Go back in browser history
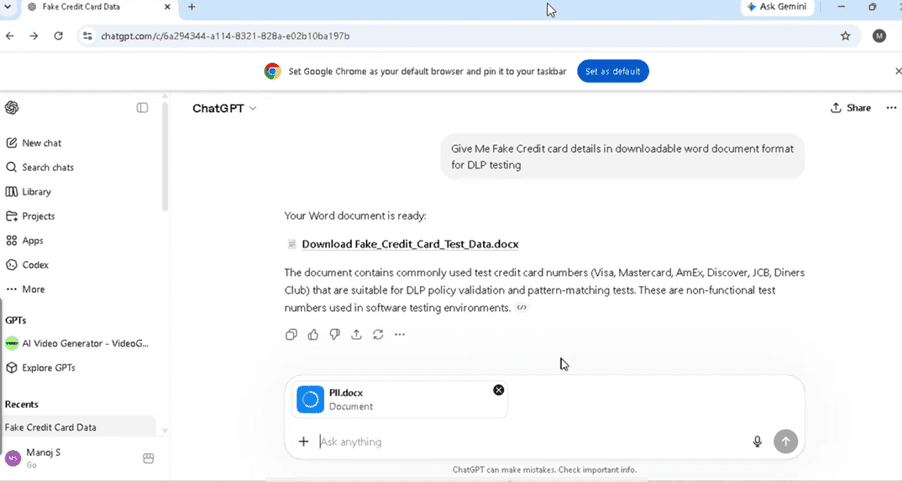Image resolution: width=902 pixels, height=482 pixels. [x=10, y=36]
